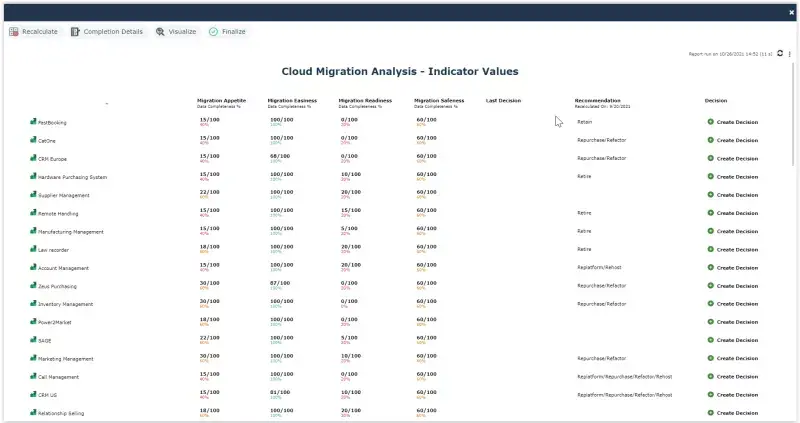Click the Manufacturing Management application icon

[x=33, y=231]
